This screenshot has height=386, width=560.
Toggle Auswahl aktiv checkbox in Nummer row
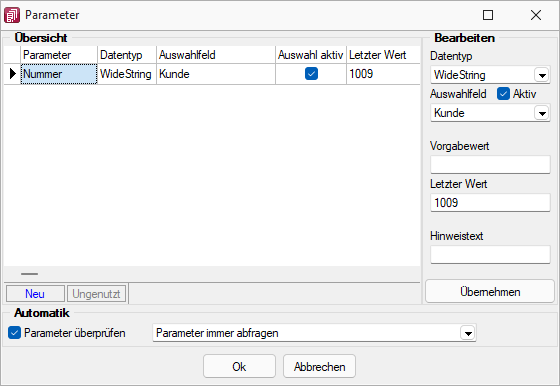(311, 74)
